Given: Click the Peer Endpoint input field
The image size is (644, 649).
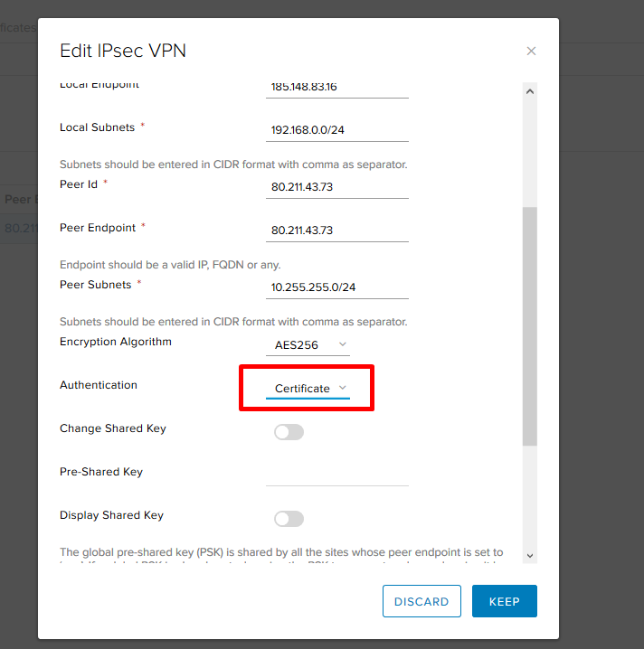Looking at the screenshot, I should click(337, 230).
